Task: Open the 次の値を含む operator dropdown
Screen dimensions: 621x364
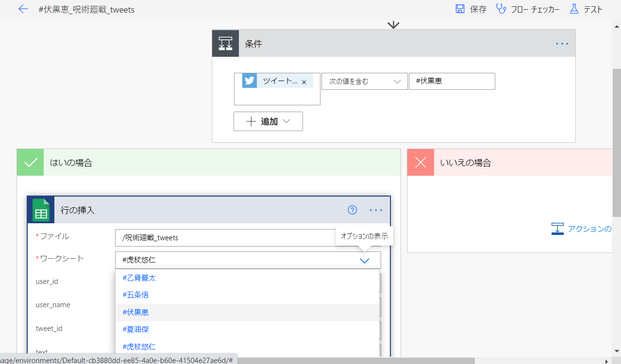Action: click(x=365, y=82)
